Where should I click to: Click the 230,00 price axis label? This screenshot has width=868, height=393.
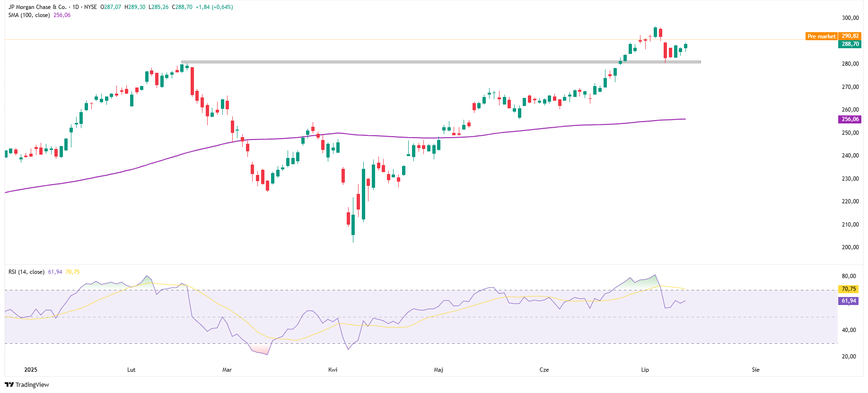coord(850,179)
